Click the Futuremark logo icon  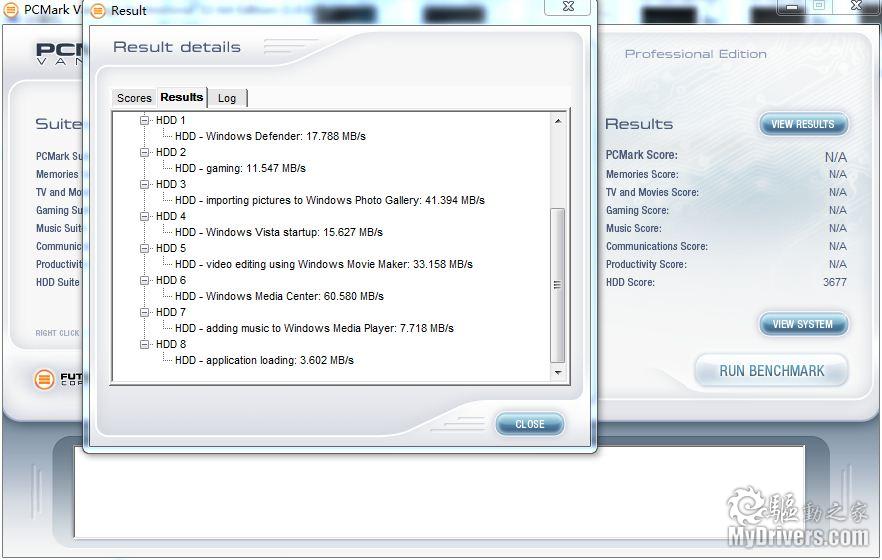pos(44,380)
